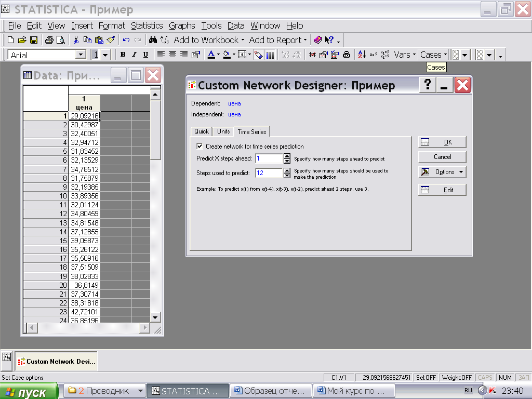The height and width of the screenshot is (399, 532).
Task: Switch to the Units tab
Action: pos(223,131)
